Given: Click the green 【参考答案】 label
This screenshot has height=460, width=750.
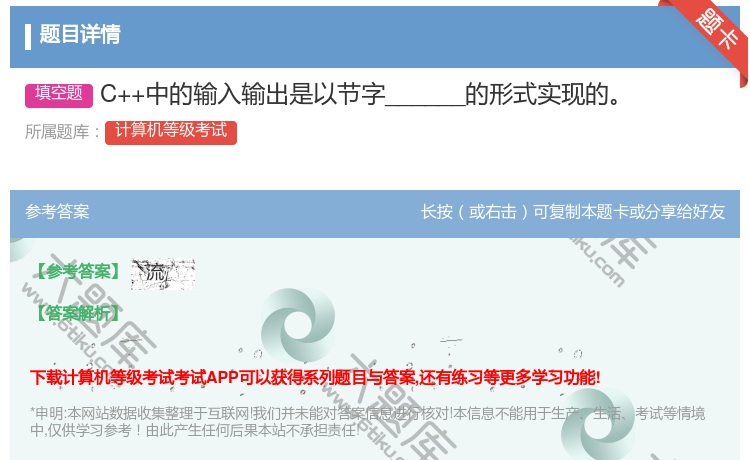Looking at the screenshot, I should coord(78,272).
